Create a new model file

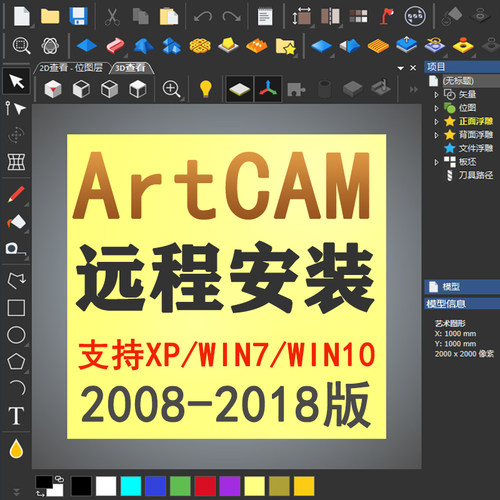(x=22, y=16)
